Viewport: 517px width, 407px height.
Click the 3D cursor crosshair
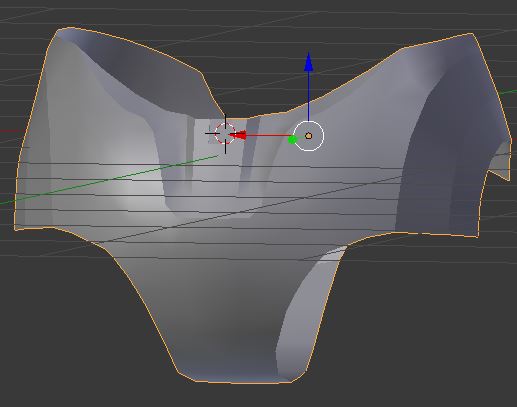pos(225,133)
